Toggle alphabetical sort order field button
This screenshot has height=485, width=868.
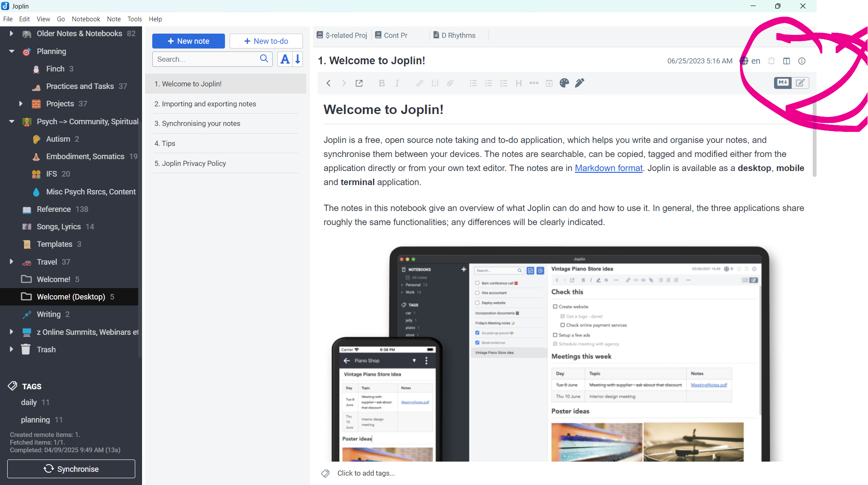click(x=285, y=59)
